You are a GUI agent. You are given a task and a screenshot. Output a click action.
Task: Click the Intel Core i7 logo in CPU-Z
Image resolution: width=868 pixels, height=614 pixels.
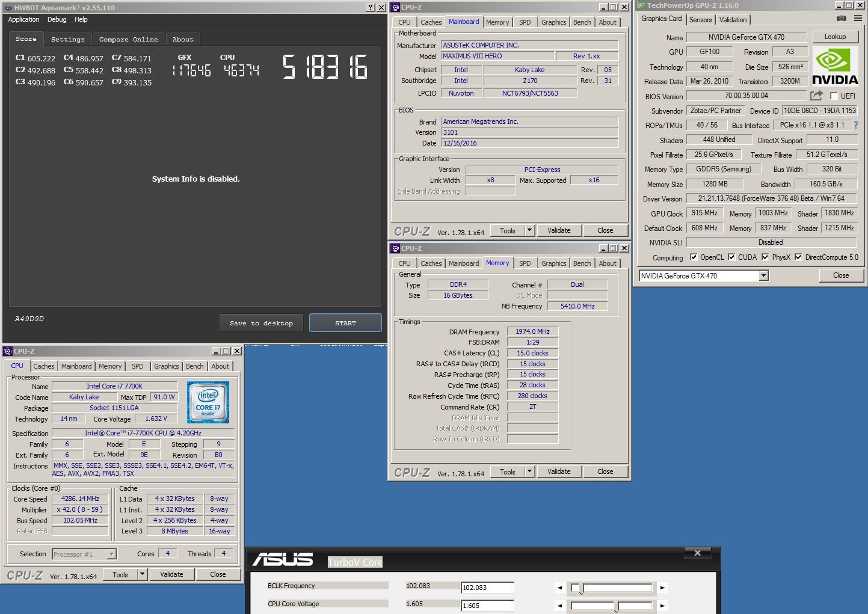pos(208,402)
